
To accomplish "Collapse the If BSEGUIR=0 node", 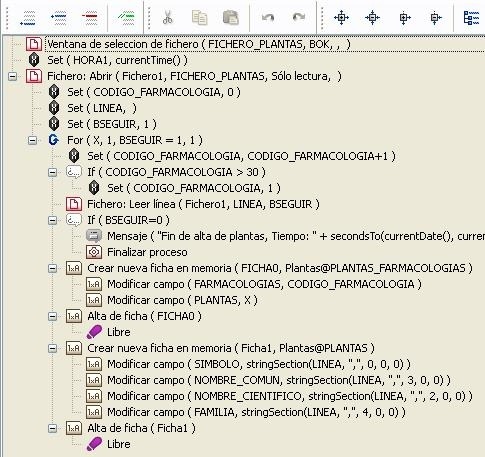I will [x=53, y=220].
